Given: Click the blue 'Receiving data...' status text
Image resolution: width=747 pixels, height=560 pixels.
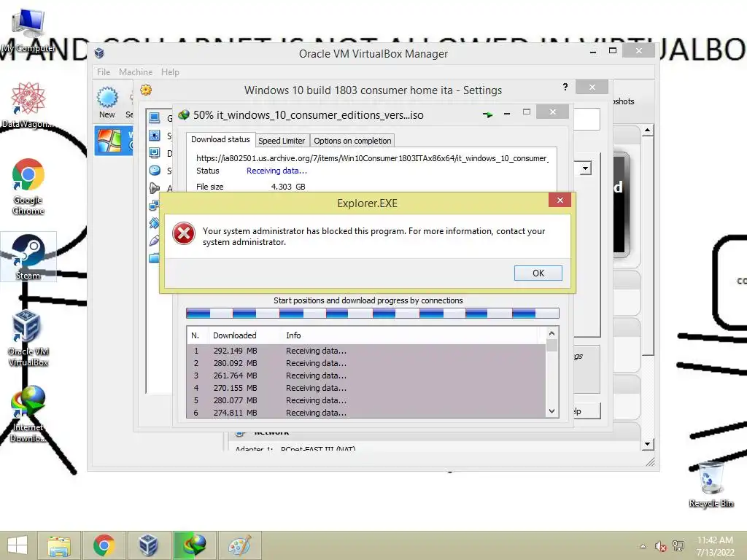Looking at the screenshot, I should point(276,171).
